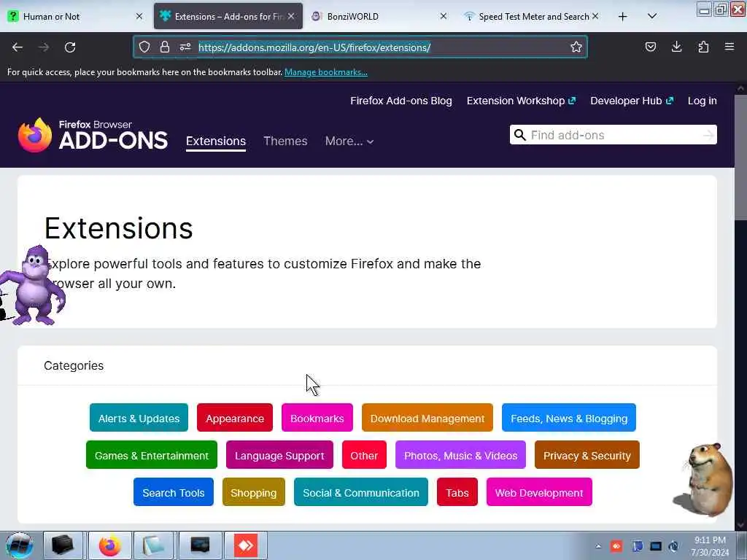Open the Save to Pocket icon
Viewport: 747px width, 560px height.
650,47
